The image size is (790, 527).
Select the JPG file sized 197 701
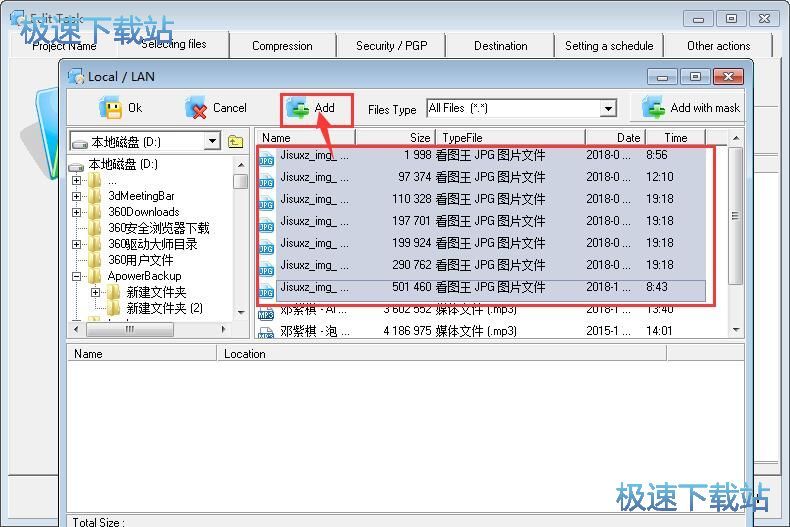[482, 221]
